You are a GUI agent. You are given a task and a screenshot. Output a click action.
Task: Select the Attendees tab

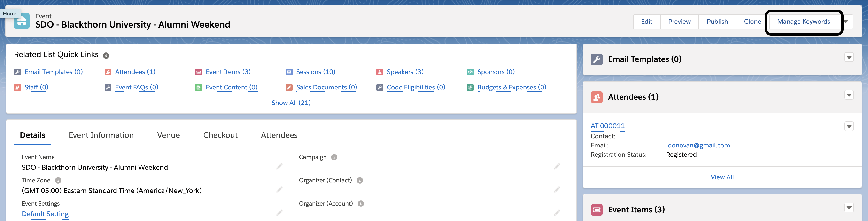(279, 135)
